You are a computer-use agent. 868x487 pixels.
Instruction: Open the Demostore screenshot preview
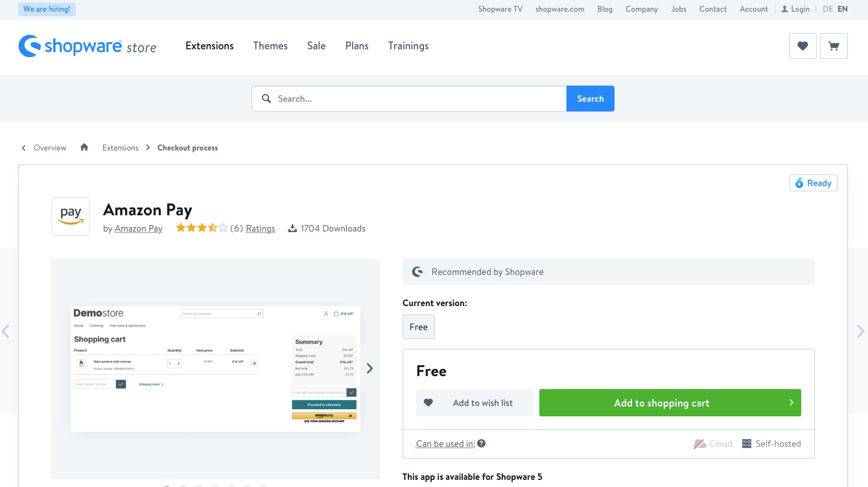point(215,368)
